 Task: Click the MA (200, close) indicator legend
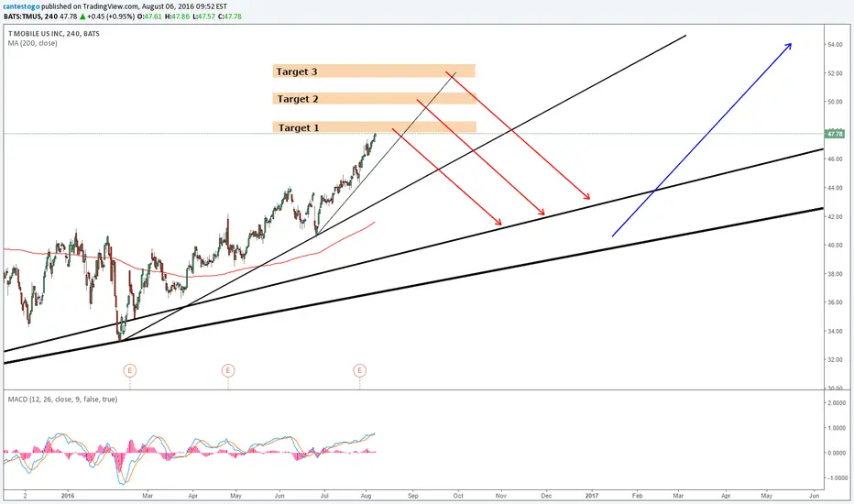(33, 43)
